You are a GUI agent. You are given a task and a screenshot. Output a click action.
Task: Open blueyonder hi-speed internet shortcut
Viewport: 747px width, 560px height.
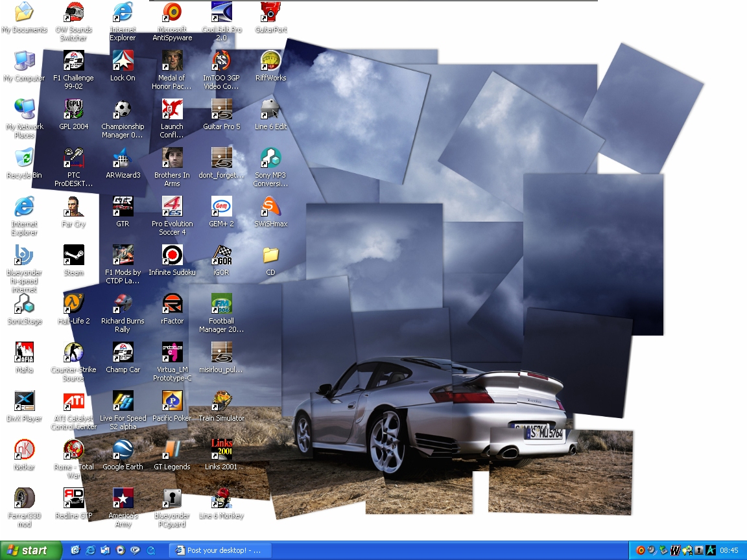click(x=24, y=255)
